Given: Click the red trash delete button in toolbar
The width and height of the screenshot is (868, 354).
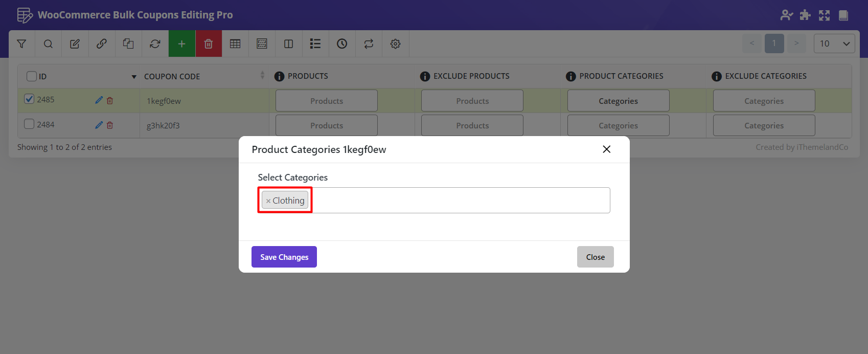Looking at the screenshot, I should 209,44.
